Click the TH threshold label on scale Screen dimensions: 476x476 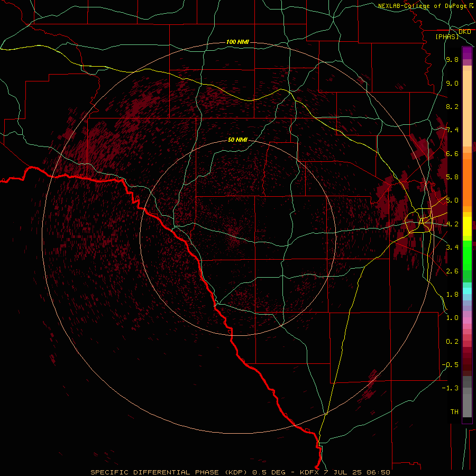coord(454,412)
